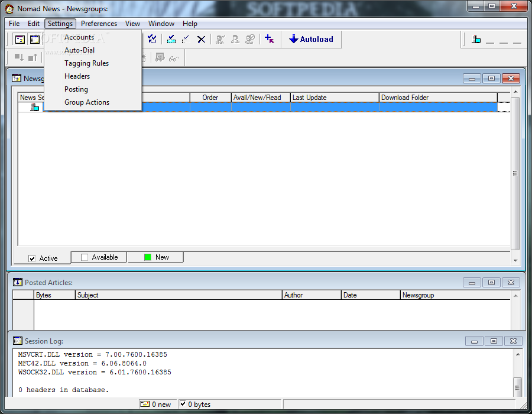Sort posted articles by Date column
This screenshot has height=414, width=532.
(x=371, y=295)
